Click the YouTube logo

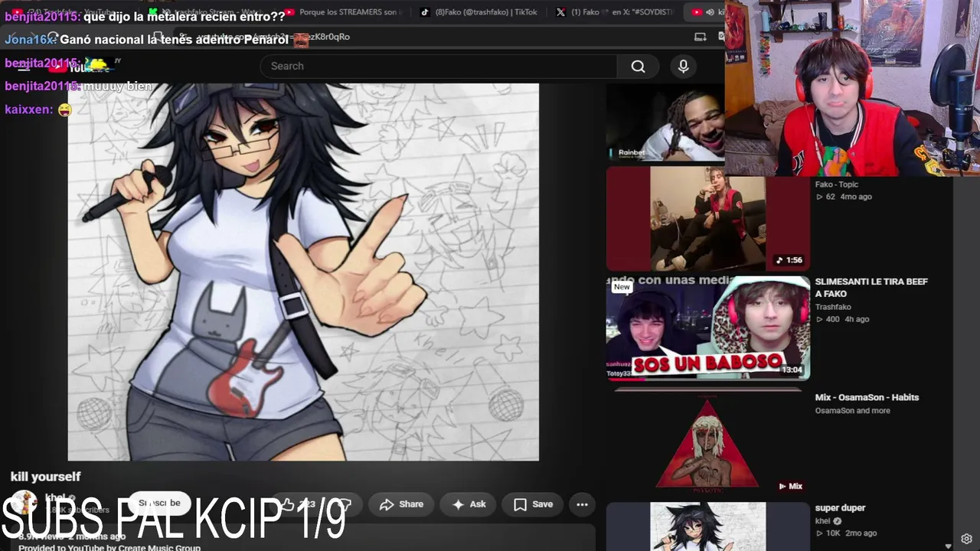(x=80, y=67)
